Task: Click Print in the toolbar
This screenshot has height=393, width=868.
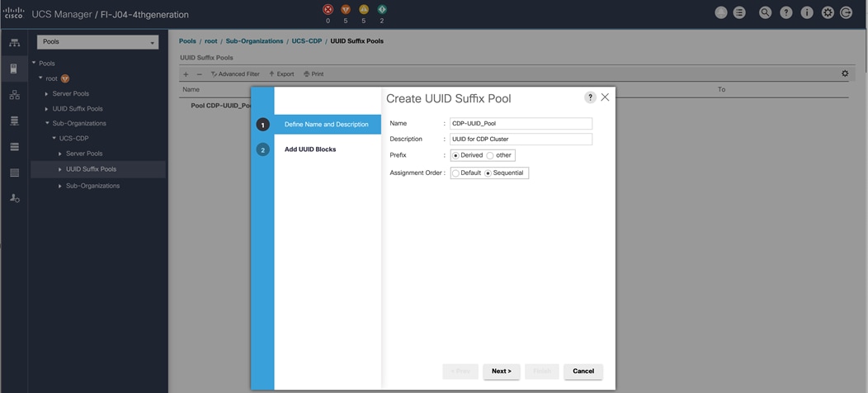Action: point(314,74)
